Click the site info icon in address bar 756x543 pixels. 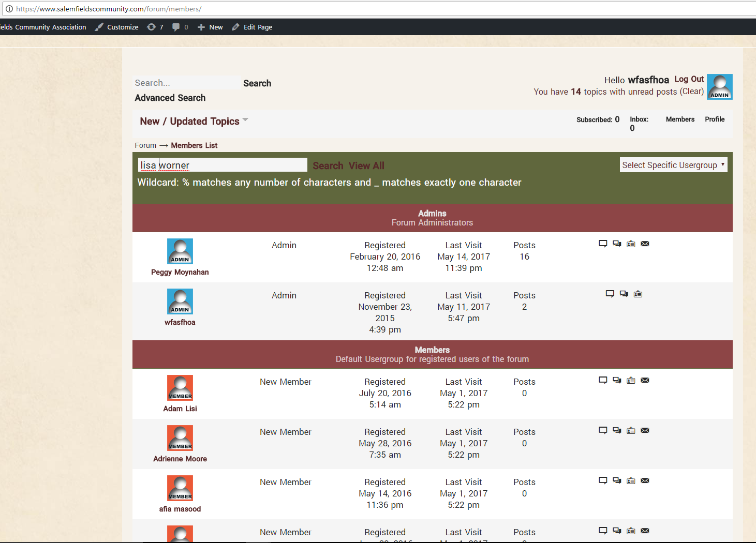[9, 9]
